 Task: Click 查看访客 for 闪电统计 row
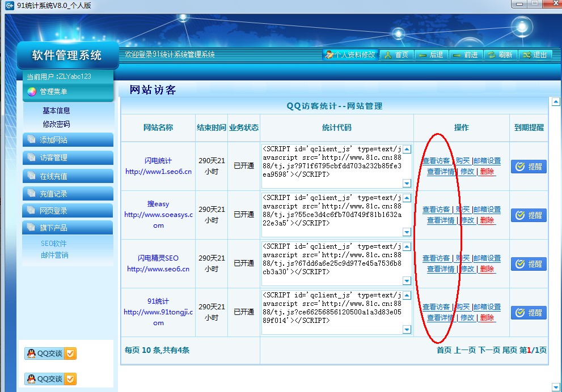[436, 161]
